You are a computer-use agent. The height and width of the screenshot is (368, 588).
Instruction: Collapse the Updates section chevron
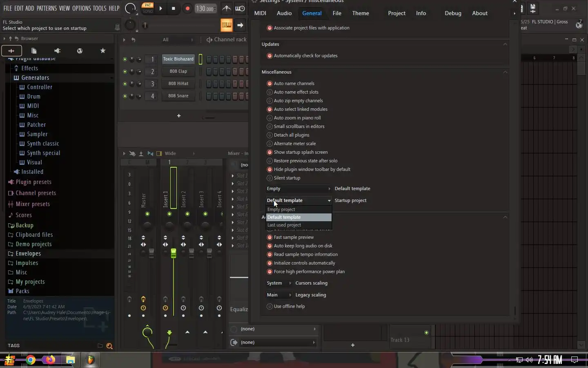pos(505,44)
